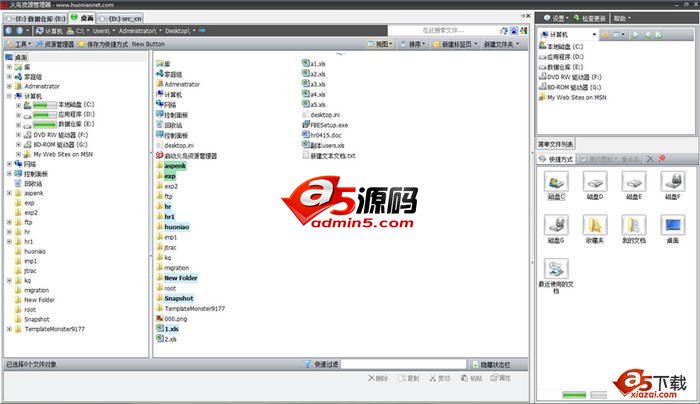Select DVD RW 驱动器 (F:) in right panel list
This screenshot has width=700, height=404.
point(570,77)
